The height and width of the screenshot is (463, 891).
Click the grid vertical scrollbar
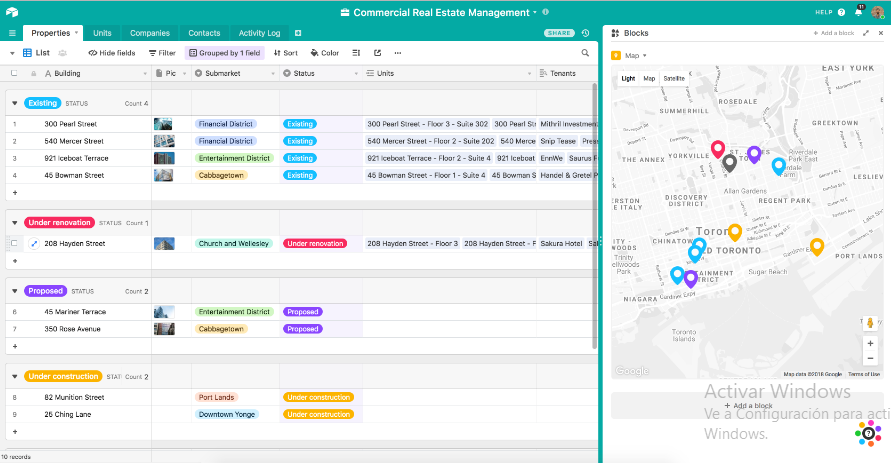point(594,216)
